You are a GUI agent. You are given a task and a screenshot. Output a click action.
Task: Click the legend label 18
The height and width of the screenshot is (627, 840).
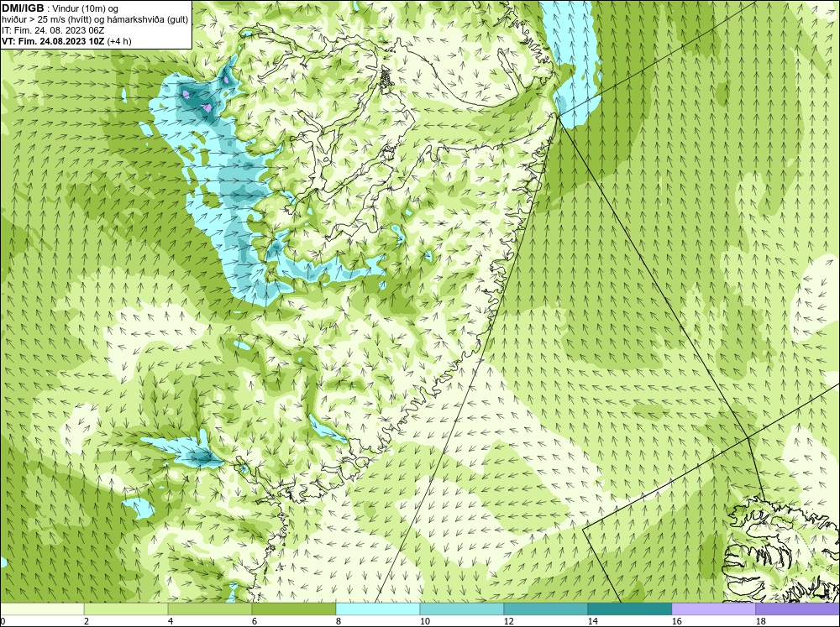point(761,621)
